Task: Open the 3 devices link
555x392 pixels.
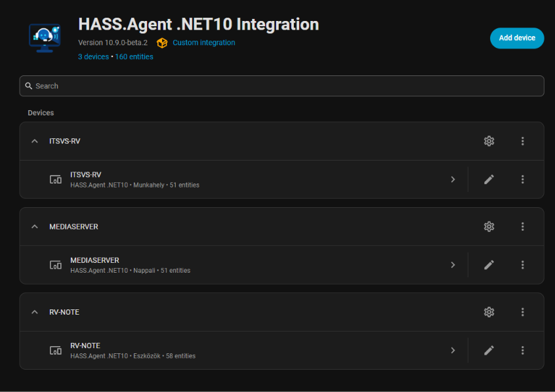Action: tap(93, 57)
